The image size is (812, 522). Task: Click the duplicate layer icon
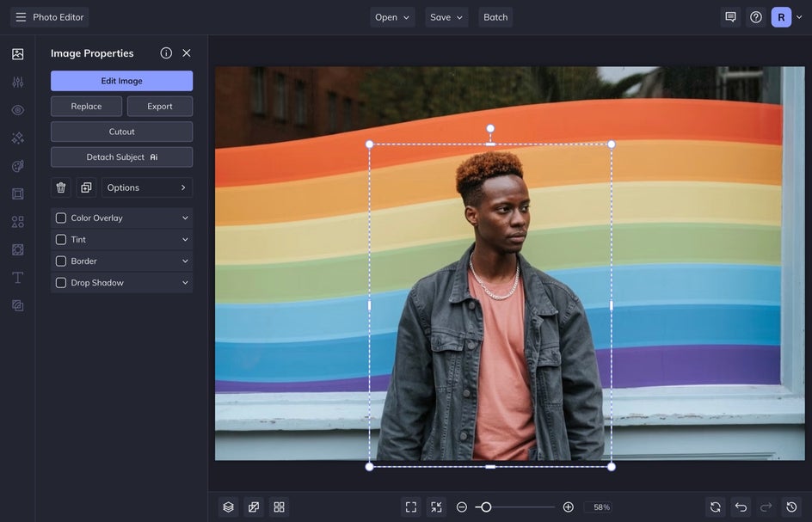(86, 187)
